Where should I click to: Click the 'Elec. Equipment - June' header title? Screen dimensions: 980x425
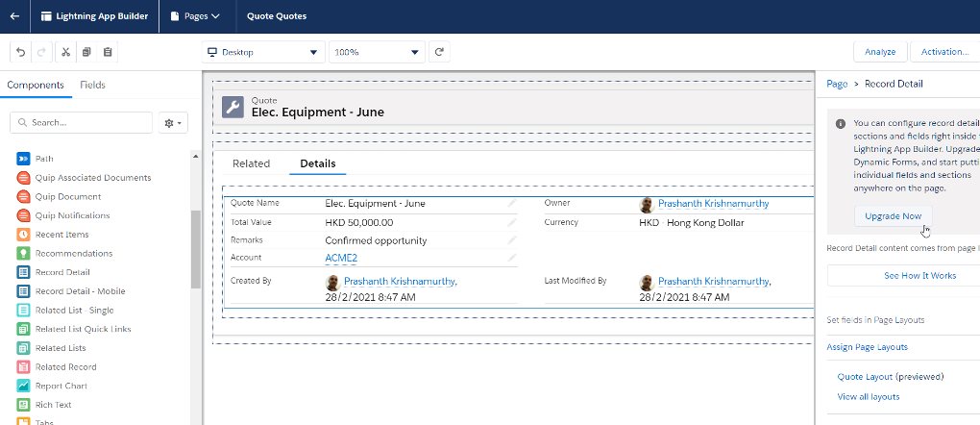[x=317, y=112]
